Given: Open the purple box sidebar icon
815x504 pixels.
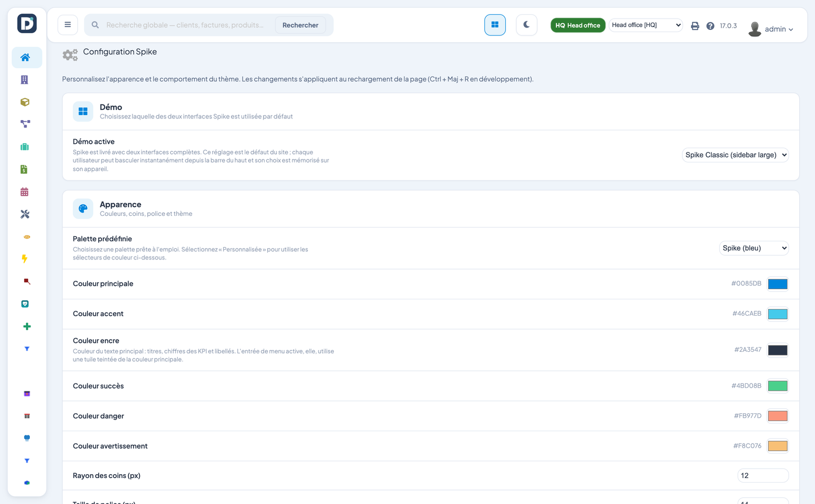Looking at the screenshot, I should [27, 394].
